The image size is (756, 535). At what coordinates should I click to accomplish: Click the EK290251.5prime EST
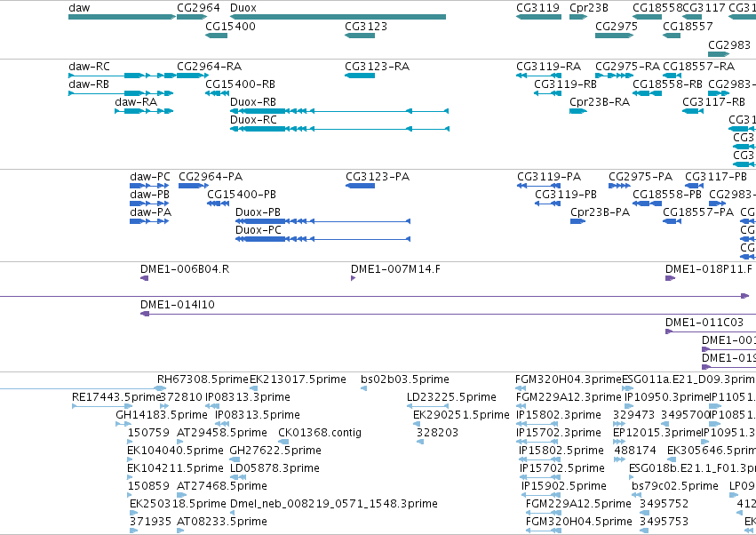[x=417, y=424]
